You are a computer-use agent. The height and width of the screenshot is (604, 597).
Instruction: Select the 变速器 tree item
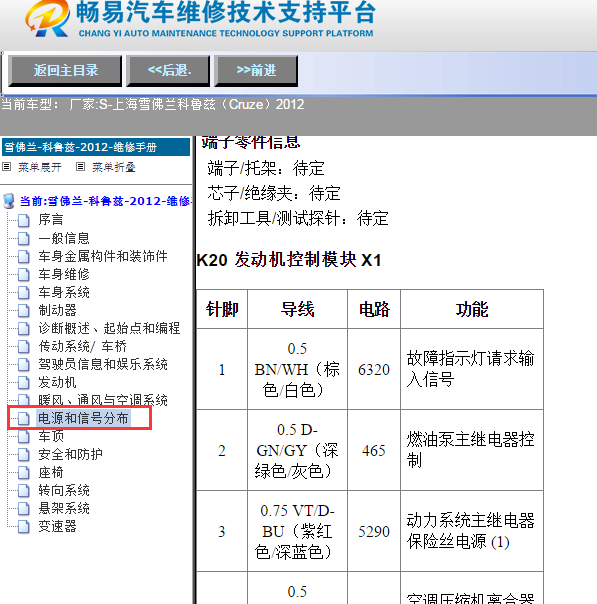(57, 527)
